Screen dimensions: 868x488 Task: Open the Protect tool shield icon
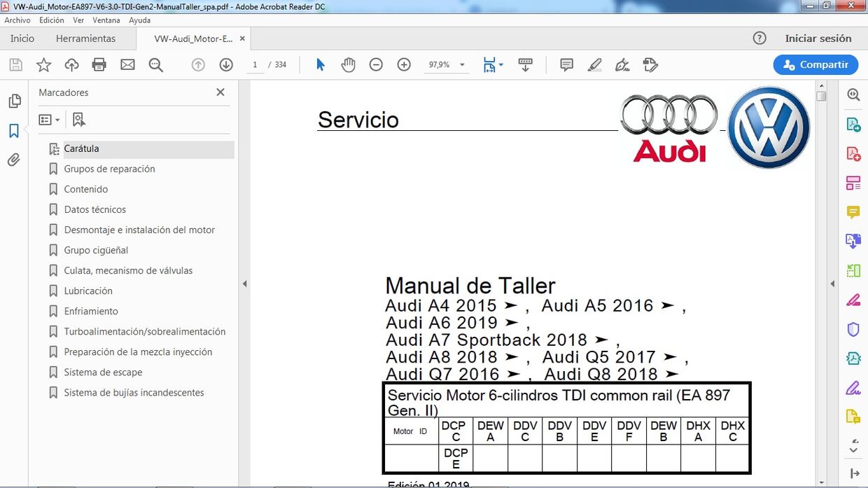[x=853, y=329]
